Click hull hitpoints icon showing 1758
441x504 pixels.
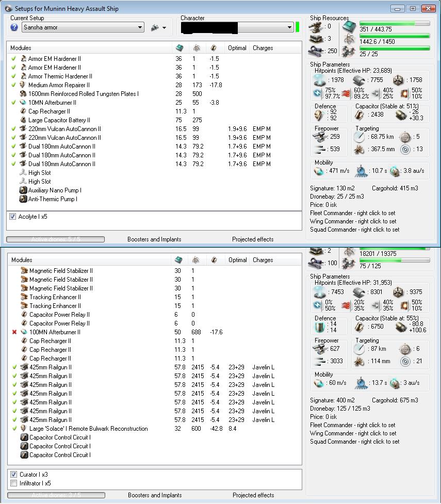tap(398, 80)
